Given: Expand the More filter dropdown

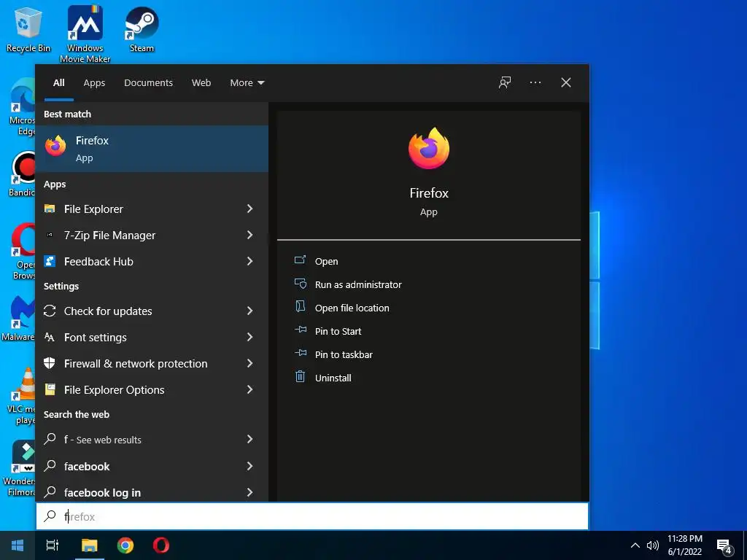Looking at the screenshot, I should click(x=247, y=83).
